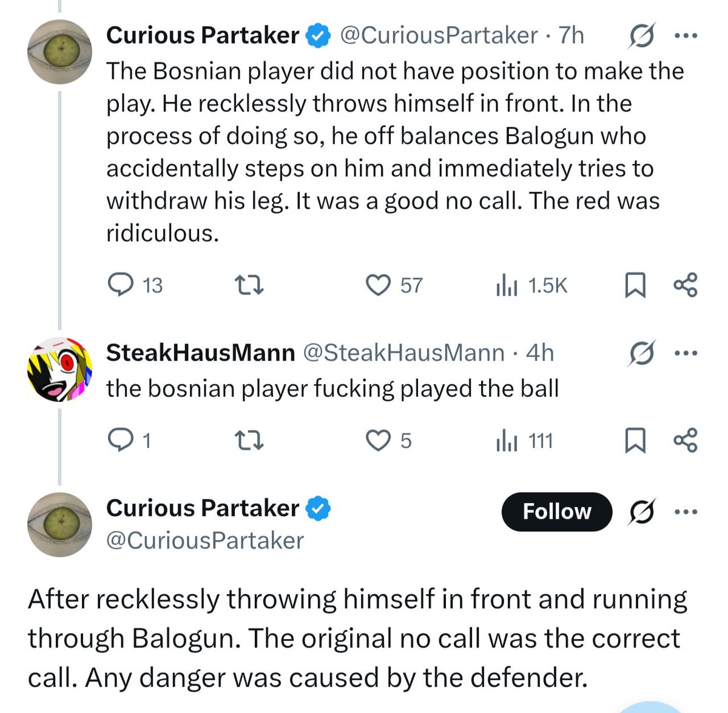Reply to SteakHausMann's tweet
728x713 pixels.
tap(128, 440)
